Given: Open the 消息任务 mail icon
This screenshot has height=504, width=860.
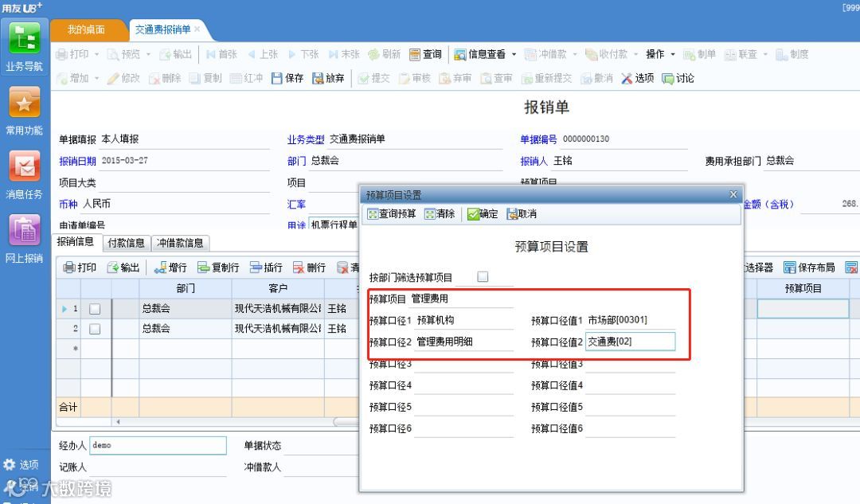Looking at the screenshot, I should tap(24, 166).
